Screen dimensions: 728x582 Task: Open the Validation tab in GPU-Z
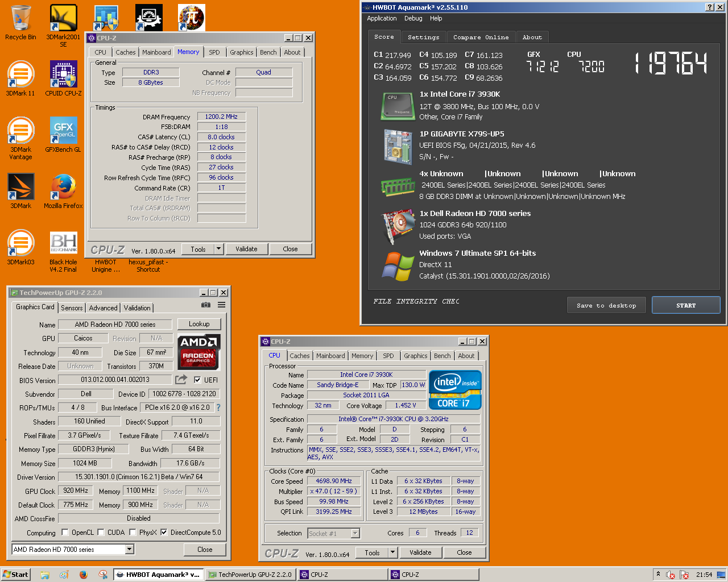point(137,308)
